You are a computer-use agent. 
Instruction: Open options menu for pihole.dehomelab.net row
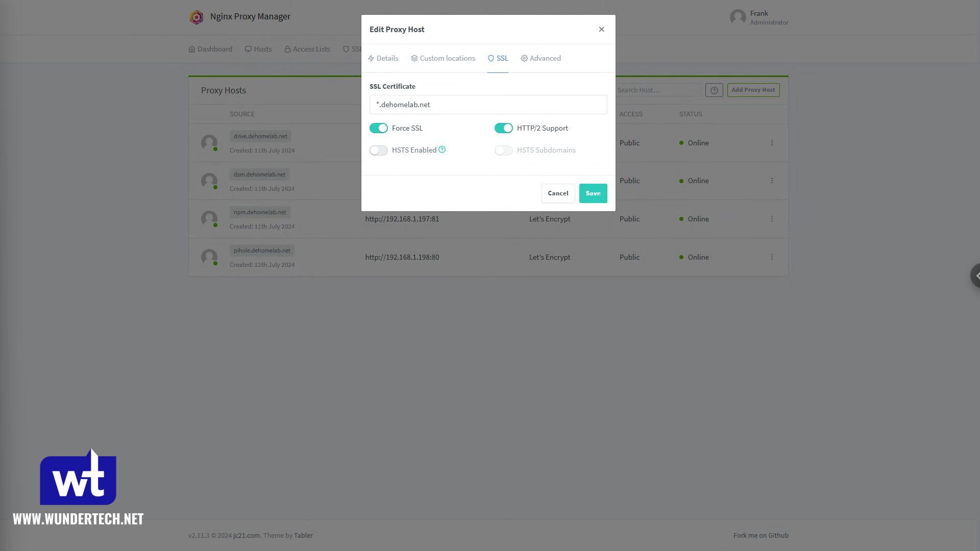(x=772, y=257)
